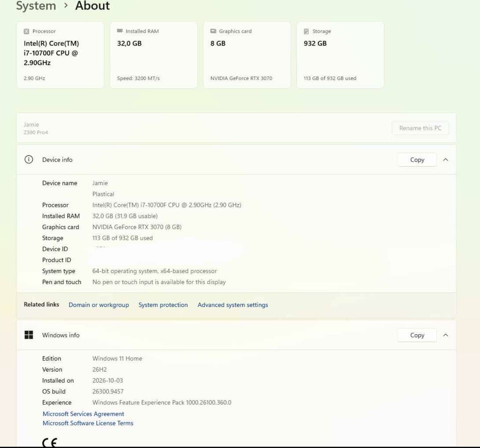
Task: Select 'NVIDIA GeForce RTX 3070 (8 GB)' value
Action: (x=137, y=227)
